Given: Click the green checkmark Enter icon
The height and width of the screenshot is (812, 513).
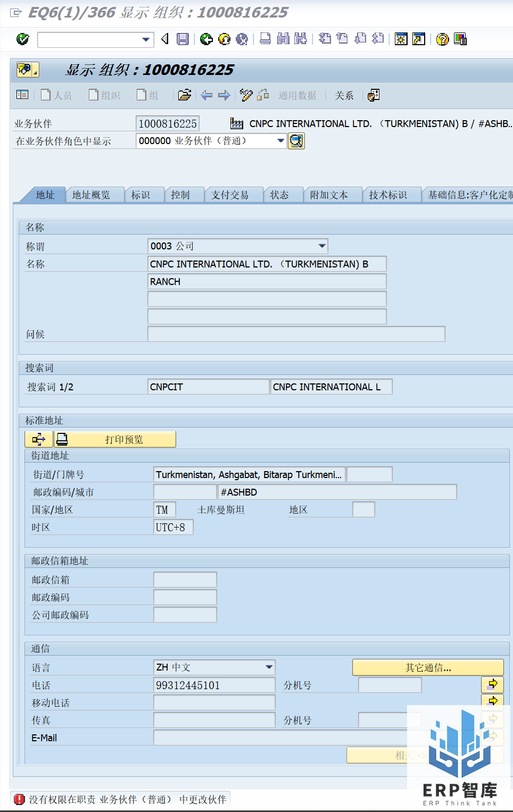Looking at the screenshot, I should pos(23,39).
